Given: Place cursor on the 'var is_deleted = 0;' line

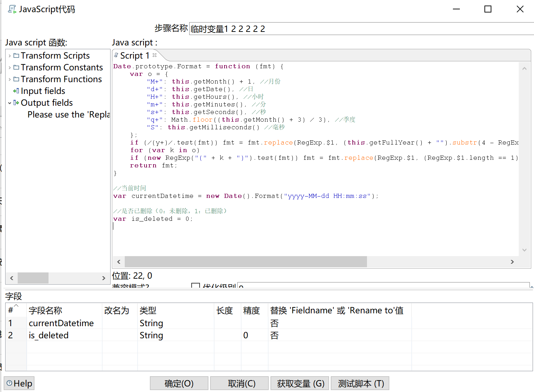Looking at the screenshot, I should tap(153, 219).
